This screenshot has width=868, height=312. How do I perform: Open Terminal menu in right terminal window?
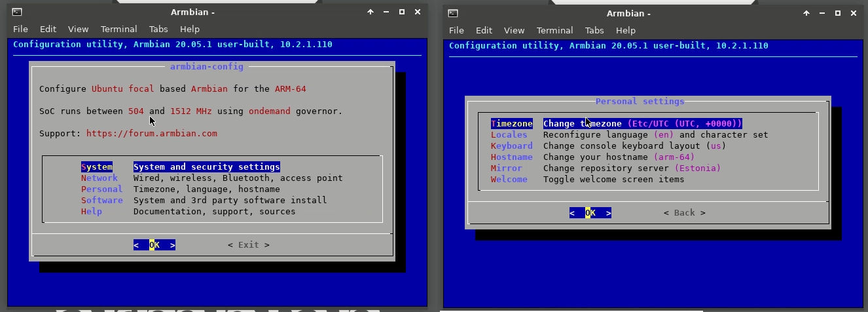tap(555, 30)
